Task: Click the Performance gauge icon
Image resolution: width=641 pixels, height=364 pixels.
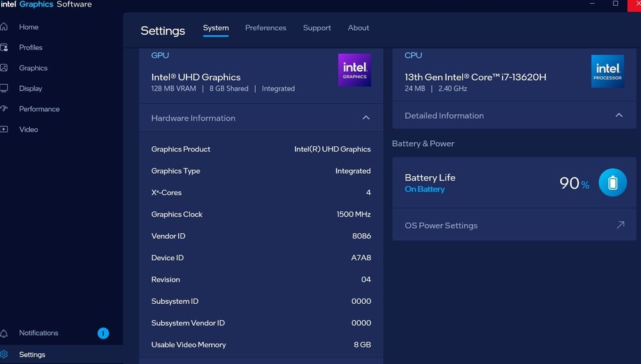Action: pos(4,109)
